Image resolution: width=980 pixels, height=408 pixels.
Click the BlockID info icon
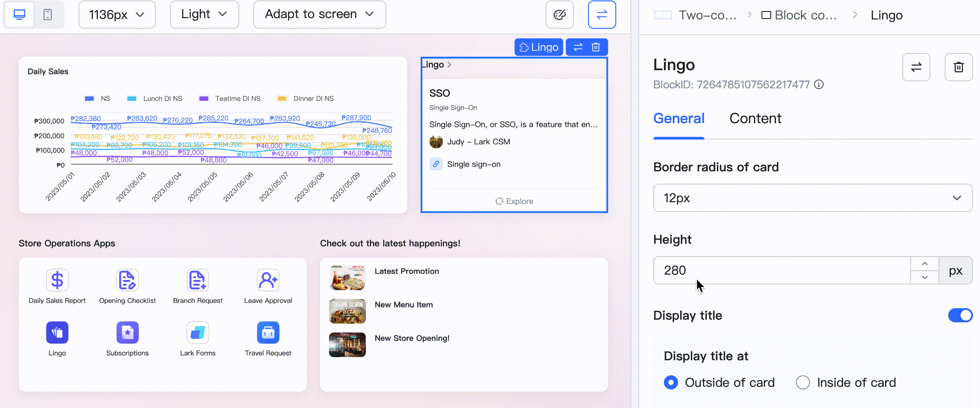(819, 84)
